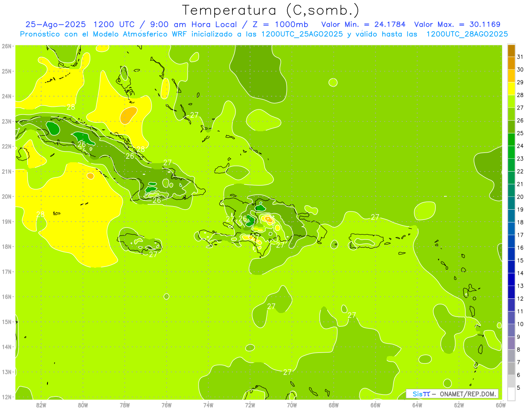The width and height of the screenshot is (532, 411).
Task: Click the '21N' latitude label
Action: (x=7, y=171)
